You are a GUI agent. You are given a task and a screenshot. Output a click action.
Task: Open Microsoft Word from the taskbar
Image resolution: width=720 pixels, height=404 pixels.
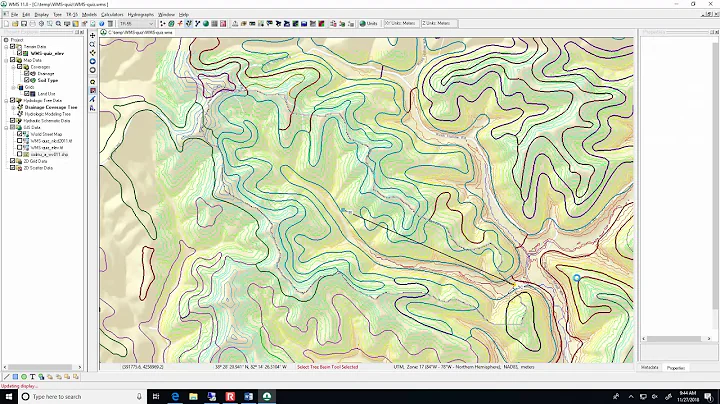coord(248,397)
